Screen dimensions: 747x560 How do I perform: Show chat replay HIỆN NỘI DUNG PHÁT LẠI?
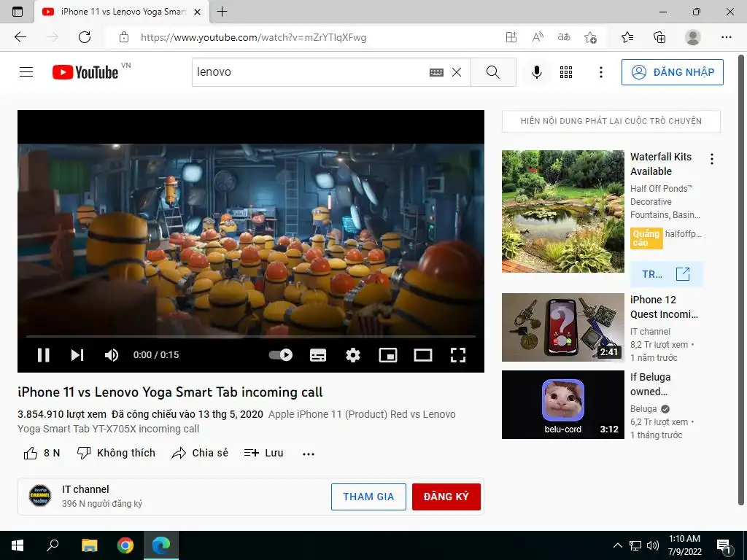611,121
